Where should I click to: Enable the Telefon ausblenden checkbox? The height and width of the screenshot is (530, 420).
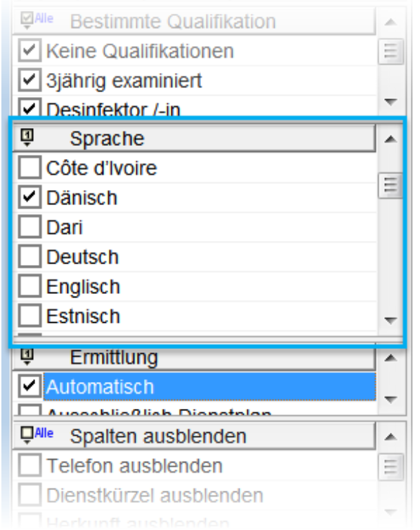click(30, 466)
